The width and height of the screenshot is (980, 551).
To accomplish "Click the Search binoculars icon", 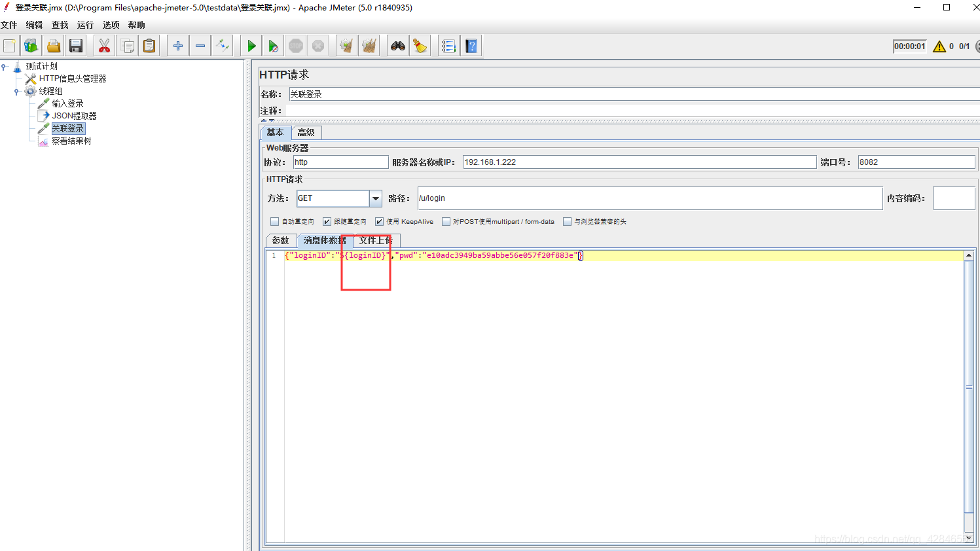I will point(397,46).
